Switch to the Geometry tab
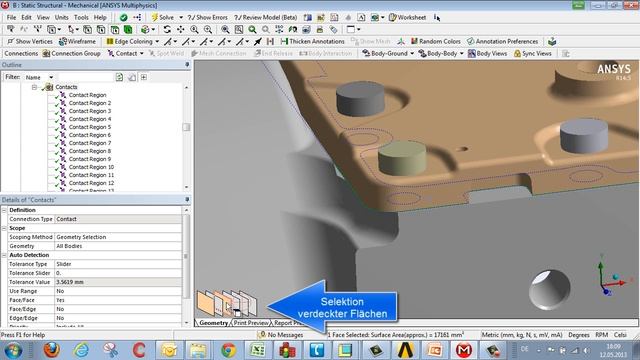Screen dimensions: 640x360 (213, 322)
